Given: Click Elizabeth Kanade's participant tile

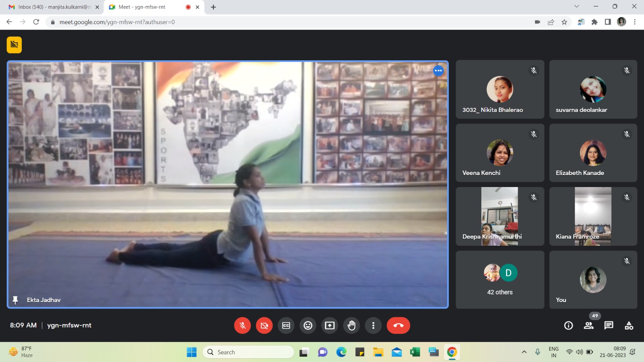Looking at the screenshot, I should (593, 153).
